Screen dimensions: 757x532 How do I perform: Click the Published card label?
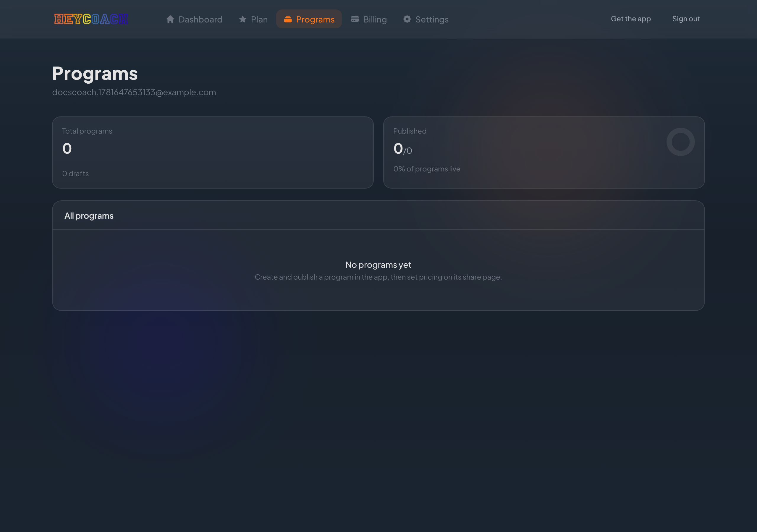(x=410, y=131)
